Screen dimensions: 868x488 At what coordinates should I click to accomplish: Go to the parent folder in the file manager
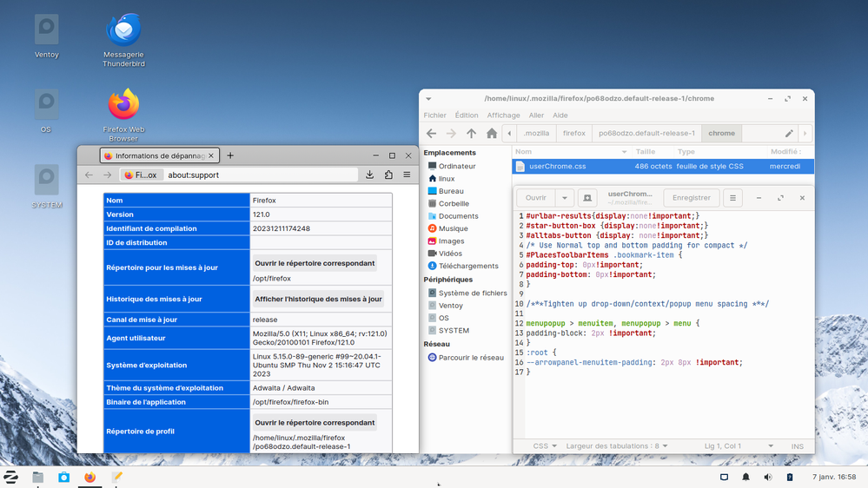click(x=471, y=134)
